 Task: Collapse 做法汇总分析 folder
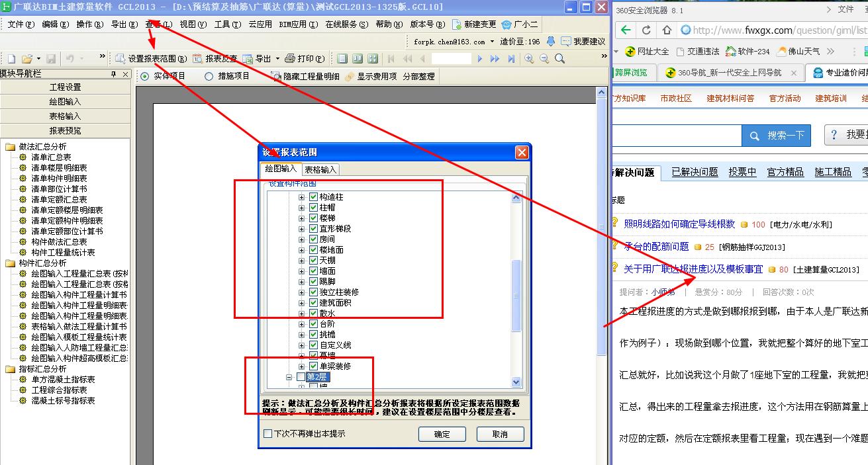pos(11,147)
